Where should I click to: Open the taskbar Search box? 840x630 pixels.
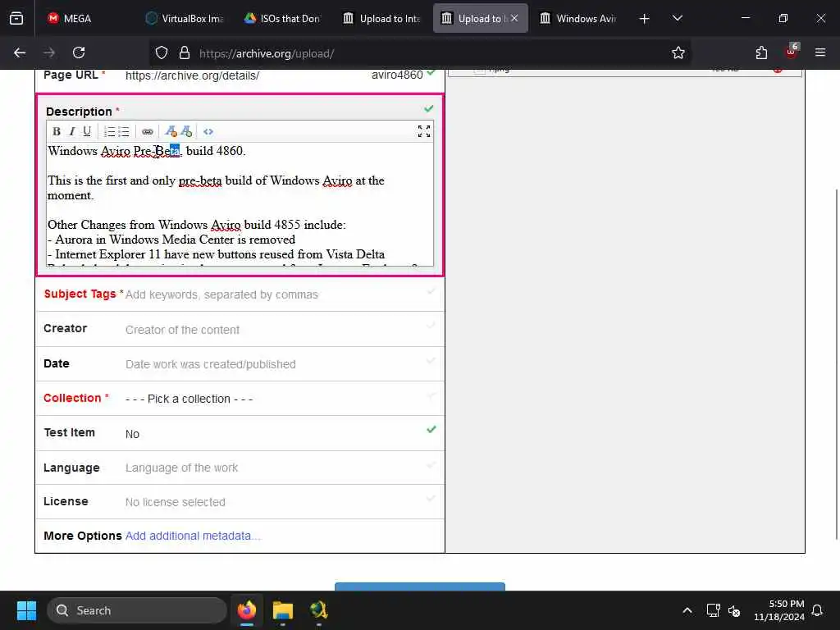tap(137, 610)
